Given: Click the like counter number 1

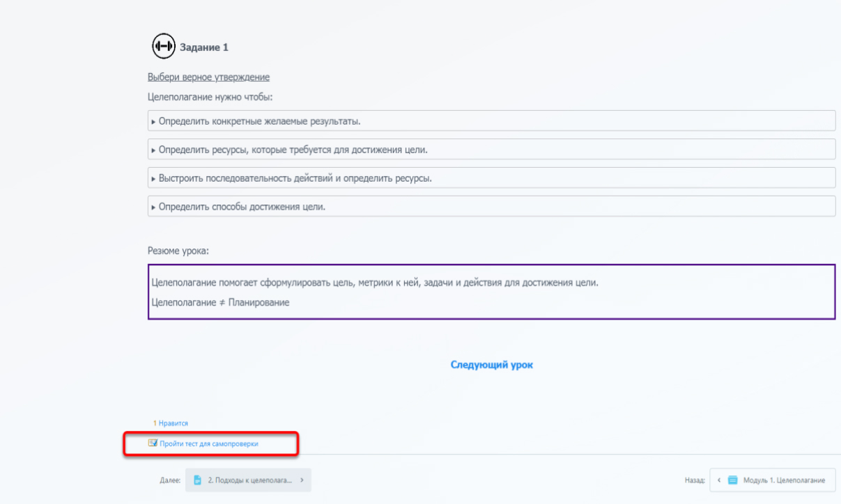Looking at the screenshot, I should pyautogui.click(x=155, y=423).
